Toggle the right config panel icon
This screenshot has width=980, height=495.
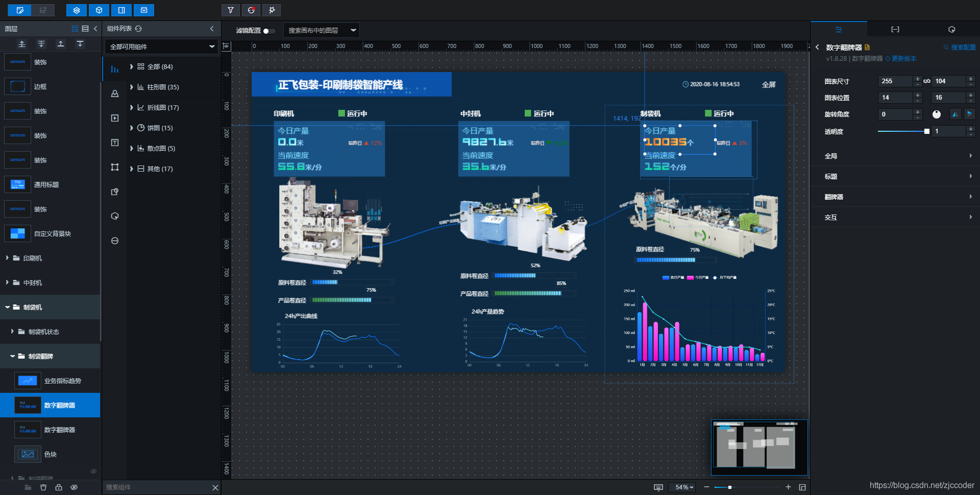point(121,10)
